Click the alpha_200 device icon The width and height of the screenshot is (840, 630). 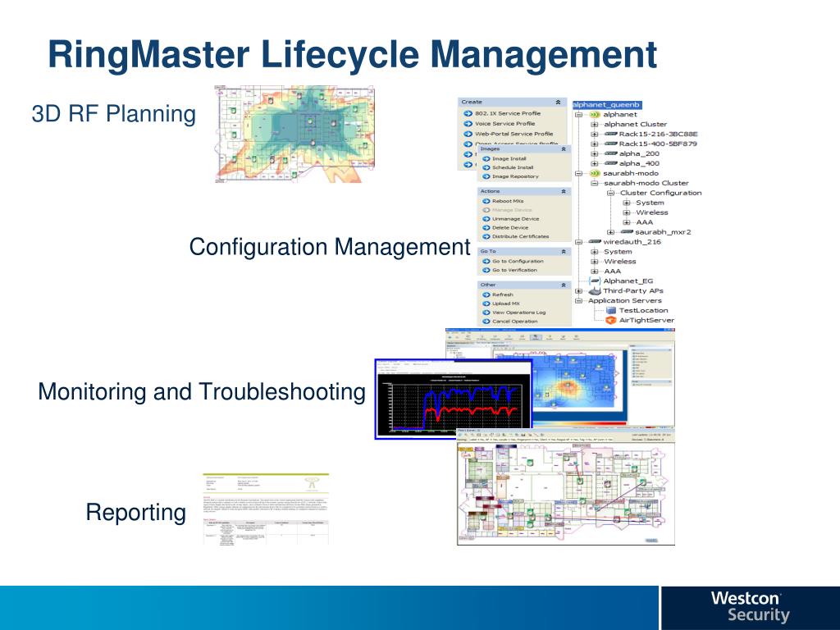[610, 153]
